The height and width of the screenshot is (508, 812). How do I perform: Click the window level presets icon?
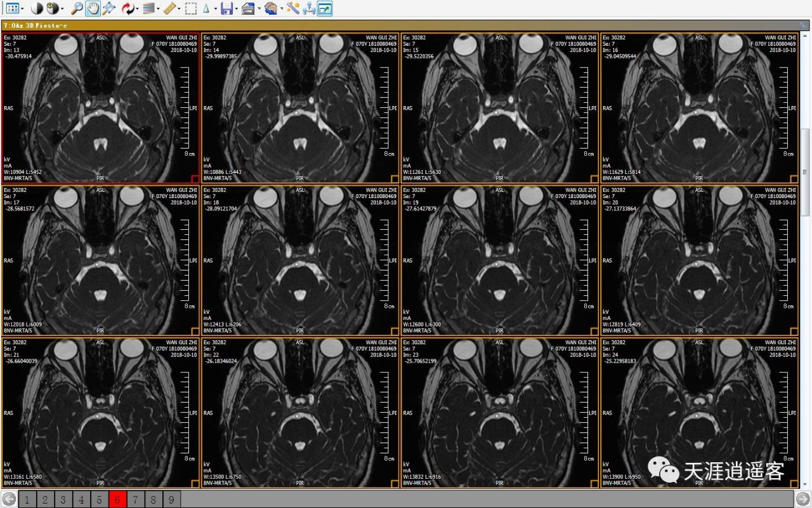coord(52,8)
